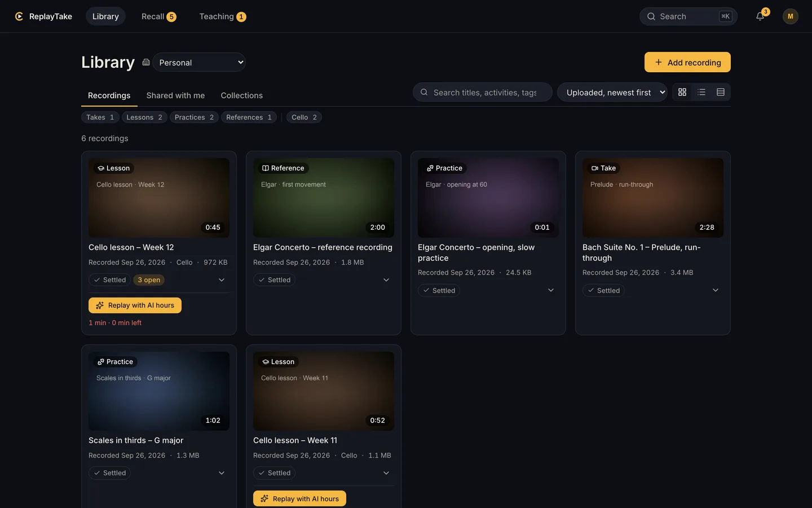Click the Add recording button
The image size is (812, 508).
[687, 62]
